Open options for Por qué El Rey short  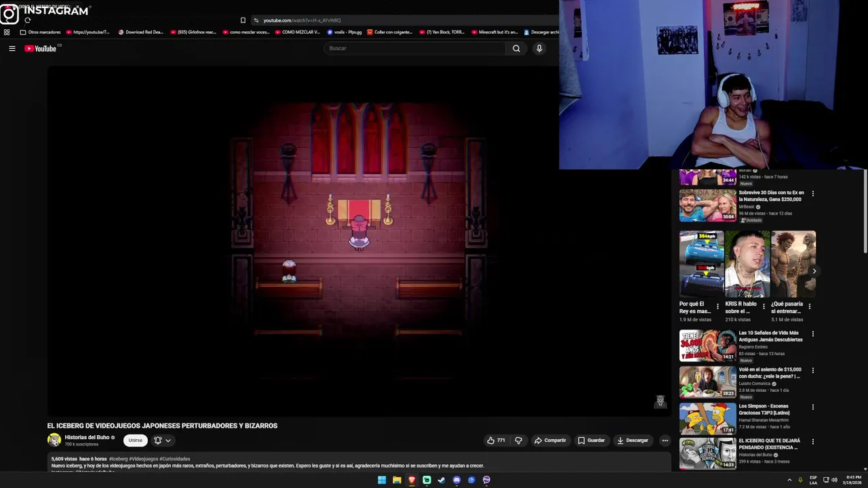click(x=717, y=306)
